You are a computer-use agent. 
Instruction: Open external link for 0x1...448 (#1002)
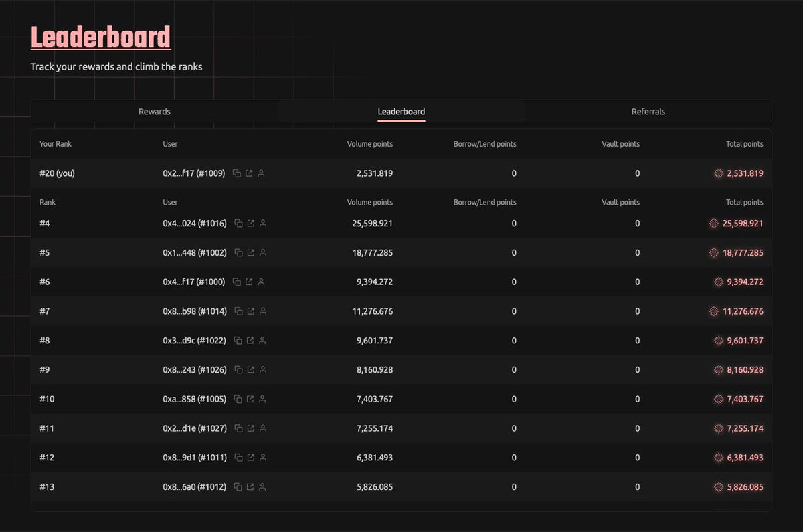tap(250, 253)
